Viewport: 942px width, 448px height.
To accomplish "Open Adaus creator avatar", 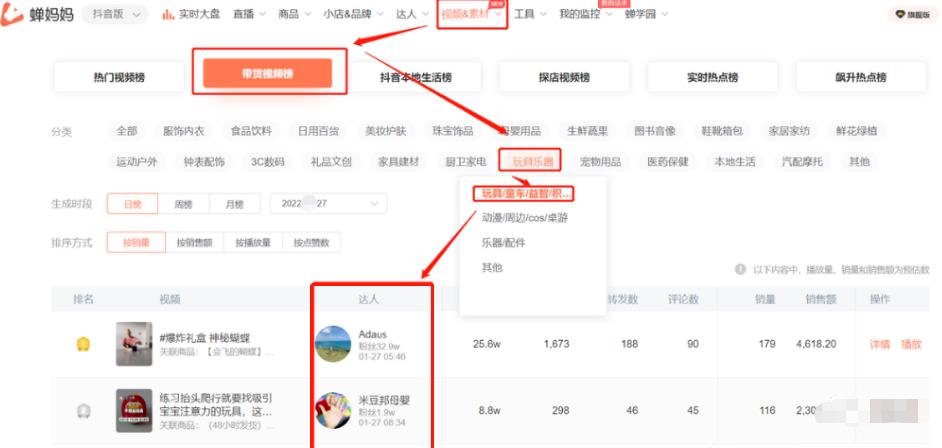I will coord(333,343).
